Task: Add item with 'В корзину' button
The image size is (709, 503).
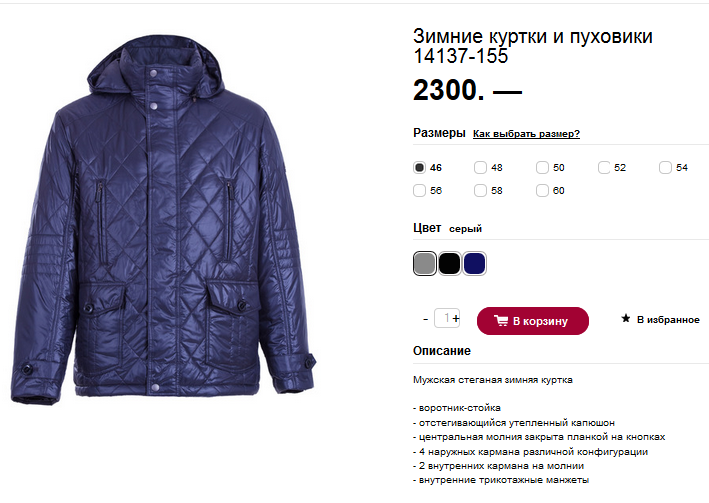Action: point(533,321)
